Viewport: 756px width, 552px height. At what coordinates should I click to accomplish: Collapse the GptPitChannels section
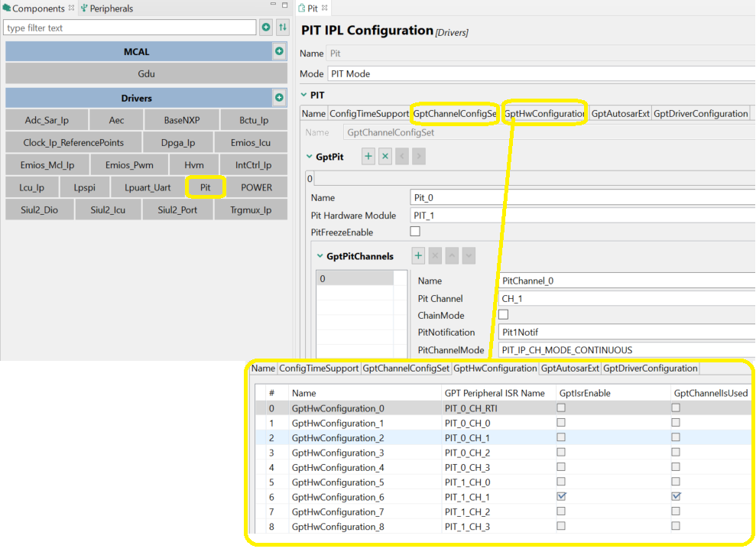(320, 256)
